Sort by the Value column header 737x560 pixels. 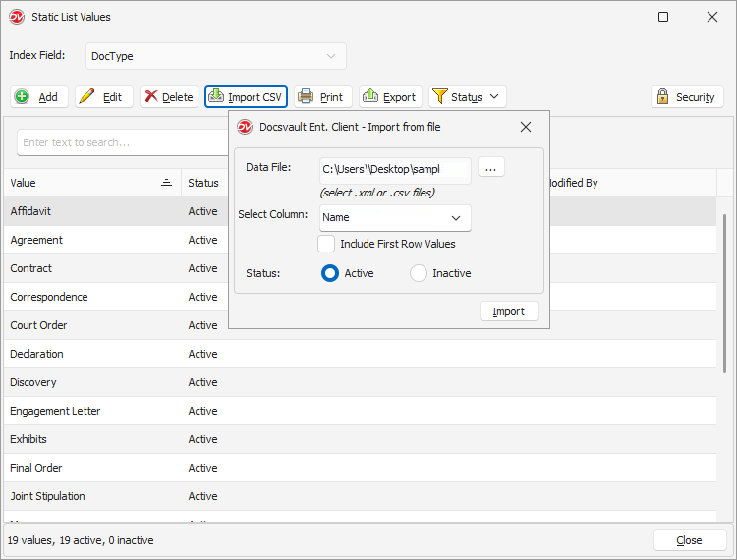92,183
